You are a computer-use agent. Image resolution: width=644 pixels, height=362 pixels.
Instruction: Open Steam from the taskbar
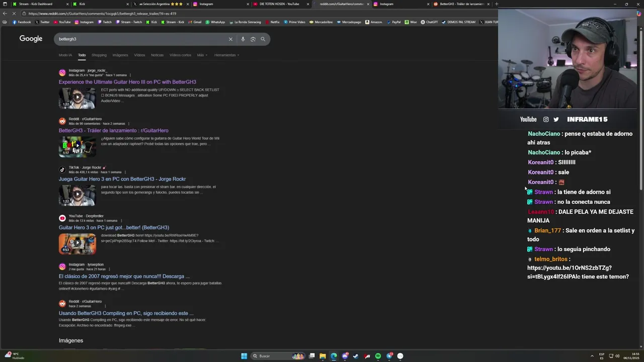tap(356, 356)
